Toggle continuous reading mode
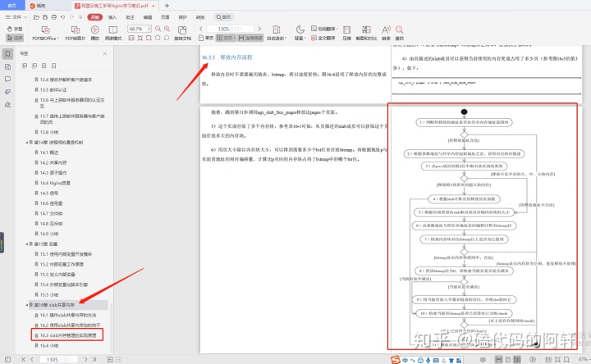The width and height of the screenshot is (591, 364). pos(250,38)
